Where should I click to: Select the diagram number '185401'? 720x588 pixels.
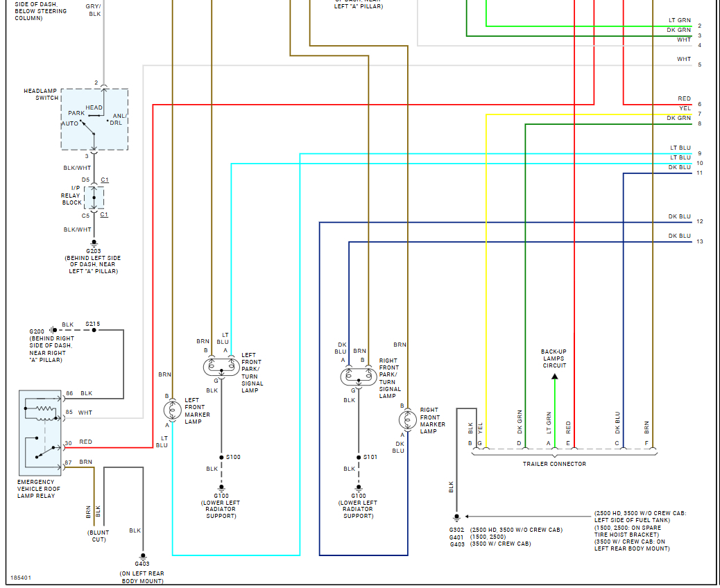click(x=21, y=578)
